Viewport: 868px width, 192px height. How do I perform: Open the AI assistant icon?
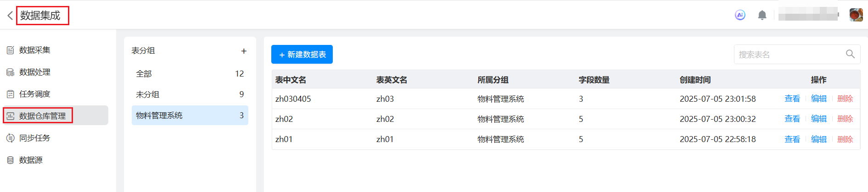pyautogui.click(x=740, y=15)
